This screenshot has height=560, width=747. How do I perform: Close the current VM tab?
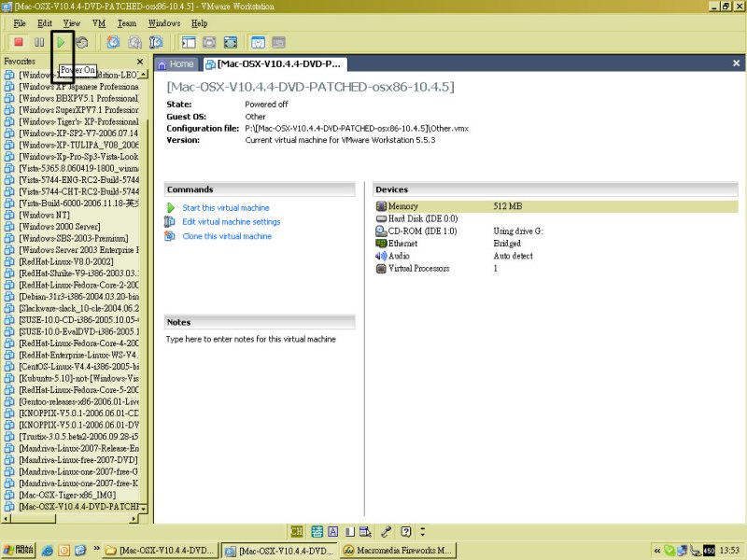(x=736, y=63)
